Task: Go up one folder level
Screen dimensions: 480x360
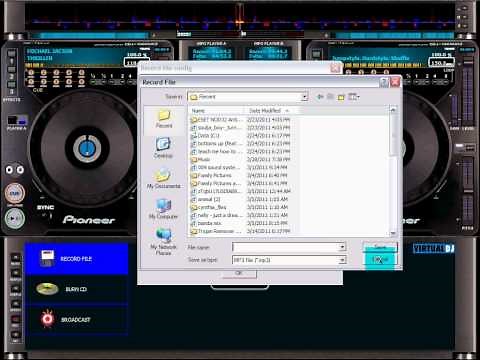Action: [x=330, y=97]
